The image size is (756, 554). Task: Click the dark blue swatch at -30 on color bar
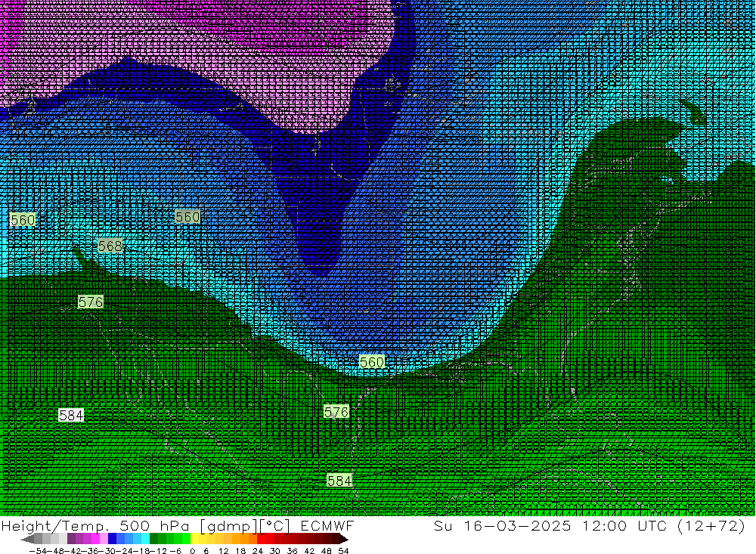[x=112, y=539]
